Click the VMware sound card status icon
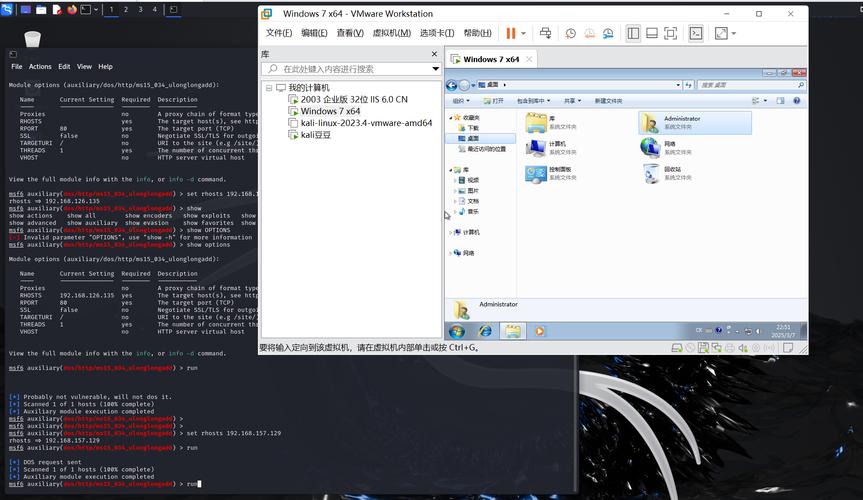863x500 pixels. click(743, 348)
